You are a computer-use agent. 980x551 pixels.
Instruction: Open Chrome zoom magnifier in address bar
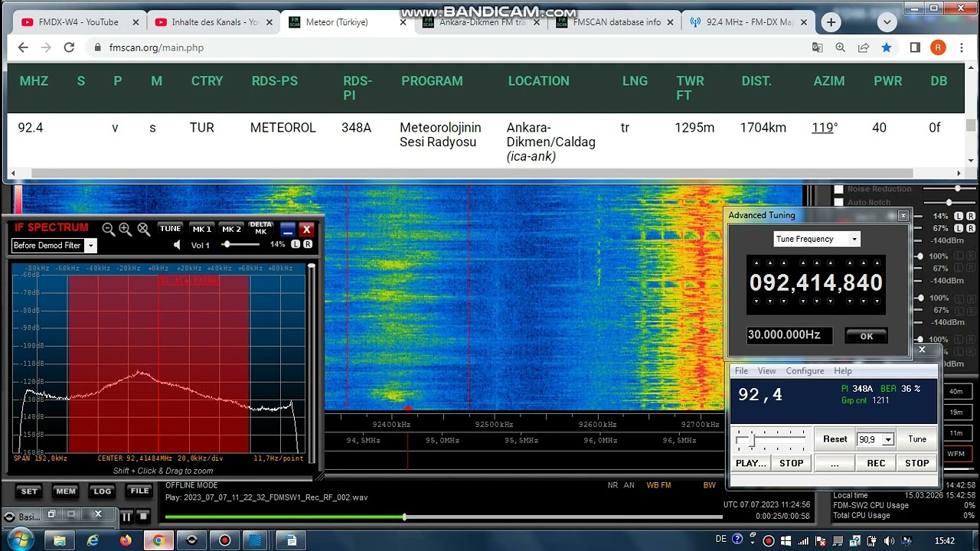(x=841, y=47)
